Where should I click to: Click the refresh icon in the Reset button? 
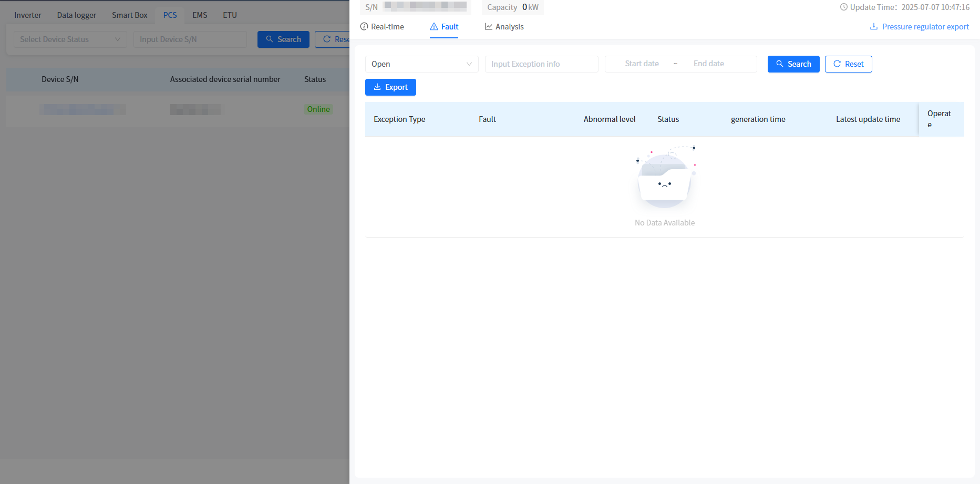point(837,64)
